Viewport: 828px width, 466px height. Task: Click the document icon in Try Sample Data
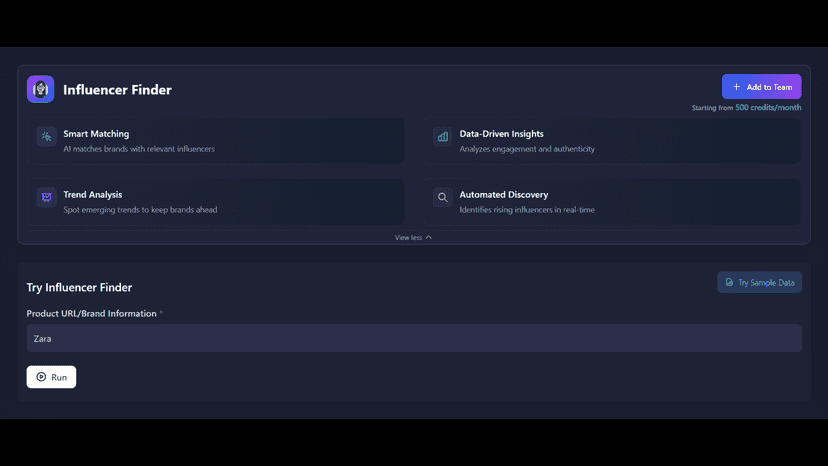pyautogui.click(x=729, y=282)
